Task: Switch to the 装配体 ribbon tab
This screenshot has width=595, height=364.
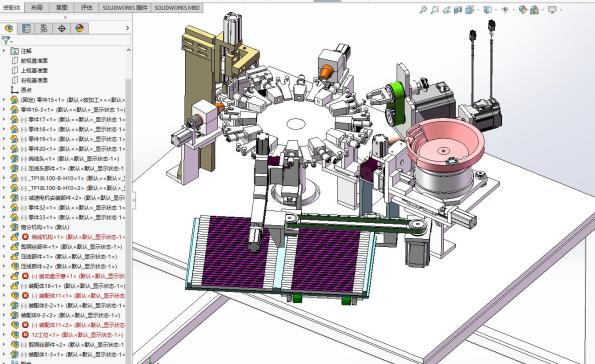Action: (12, 7)
